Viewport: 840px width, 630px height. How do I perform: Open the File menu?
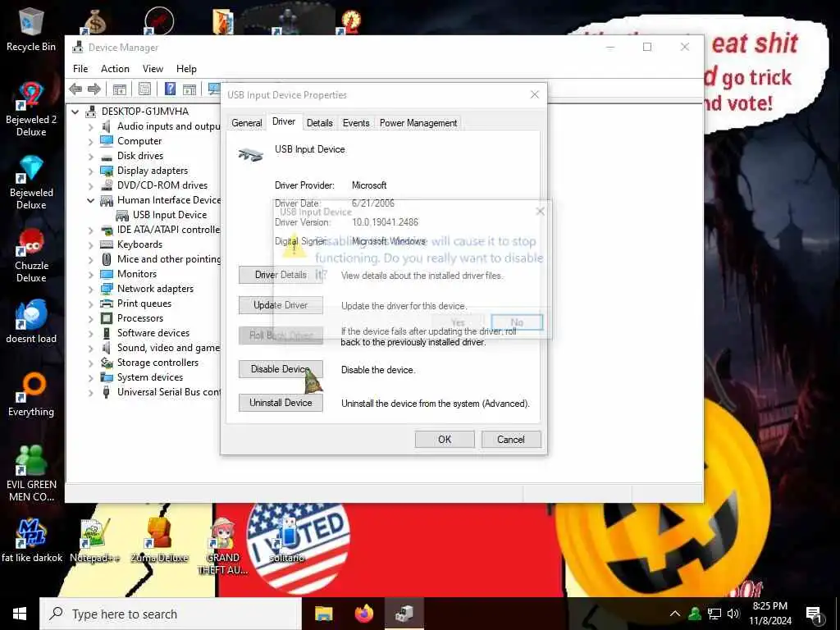[x=80, y=69]
